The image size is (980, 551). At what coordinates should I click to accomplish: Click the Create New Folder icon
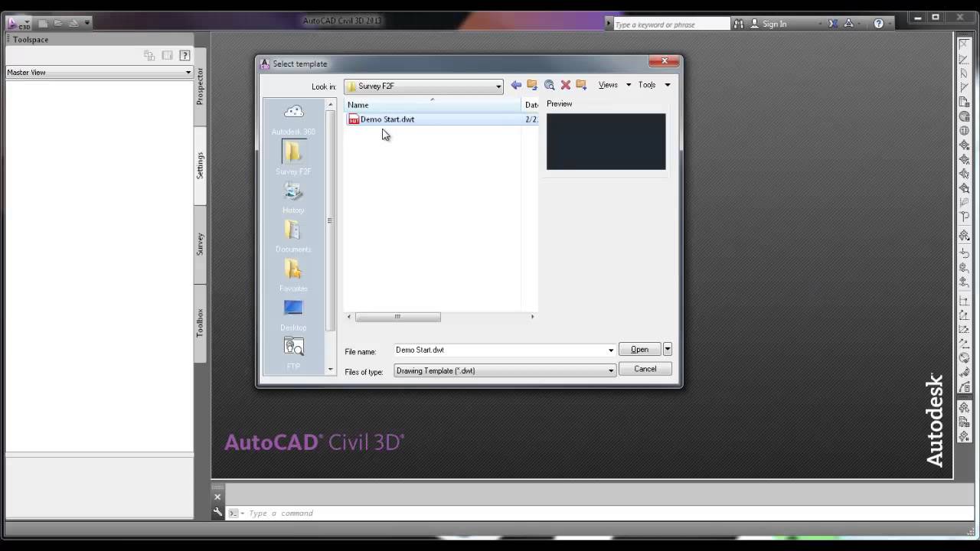[581, 85]
